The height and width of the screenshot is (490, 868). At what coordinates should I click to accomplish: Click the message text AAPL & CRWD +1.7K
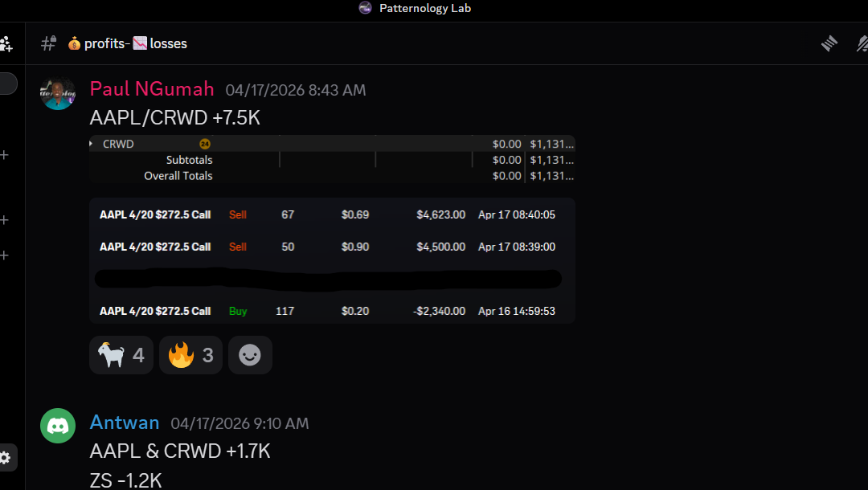click(180, 451)
